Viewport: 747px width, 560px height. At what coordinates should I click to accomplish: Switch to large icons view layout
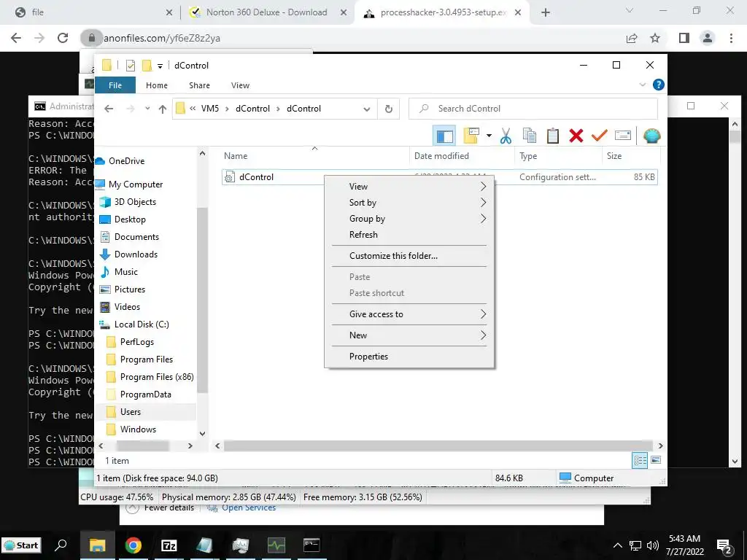coord(656,460)
